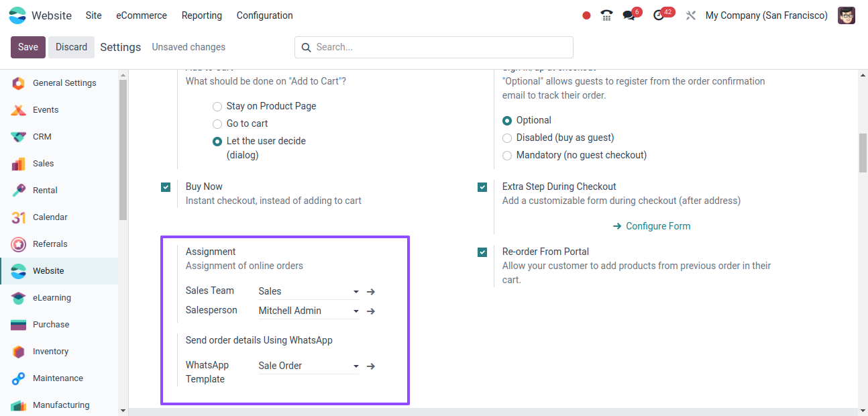Screen dimensions: 868x416
Task: Select Let the user decide option
Action: [x=217, y=141]
